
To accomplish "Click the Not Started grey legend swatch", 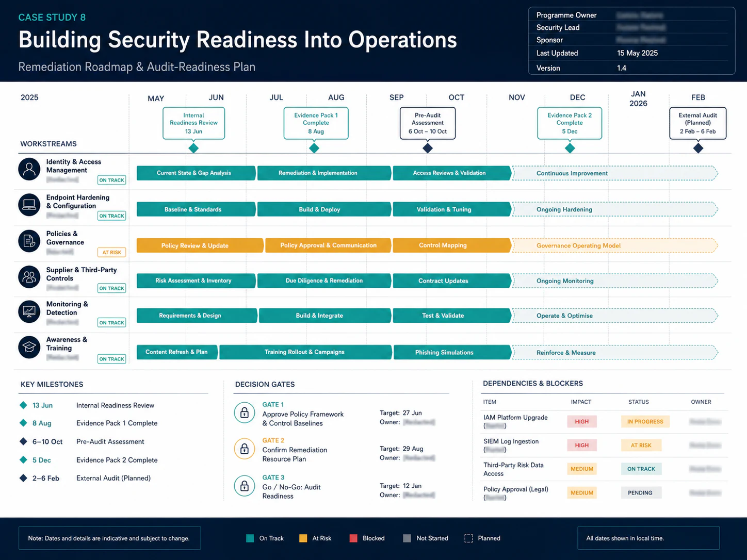I will [407, 538].
